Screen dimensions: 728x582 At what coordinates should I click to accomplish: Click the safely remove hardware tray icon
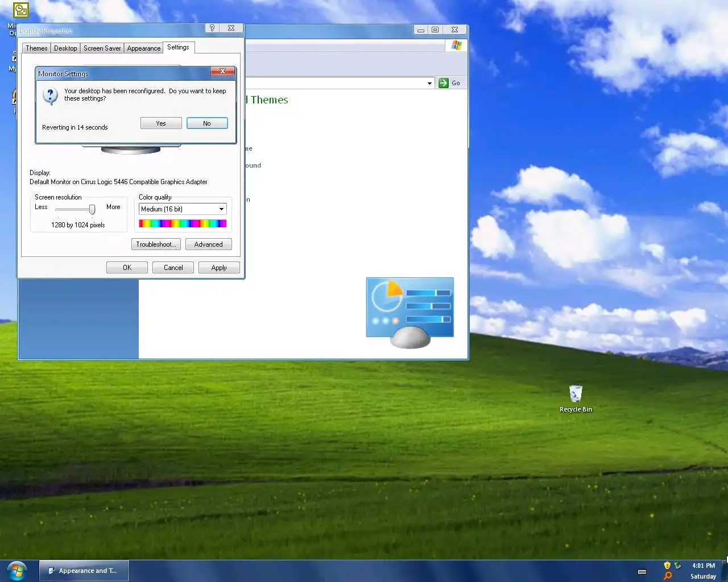click(x=677, y=566)
